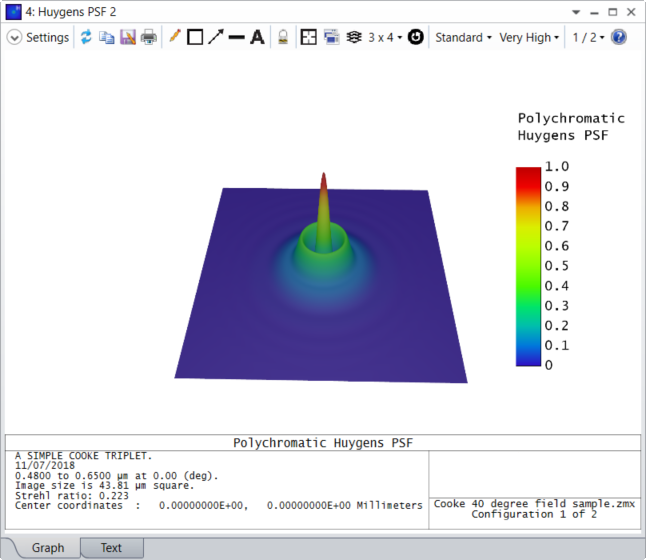Click the red top of color scale
Screen dimensions: 646x560
(x=528, y=174)
